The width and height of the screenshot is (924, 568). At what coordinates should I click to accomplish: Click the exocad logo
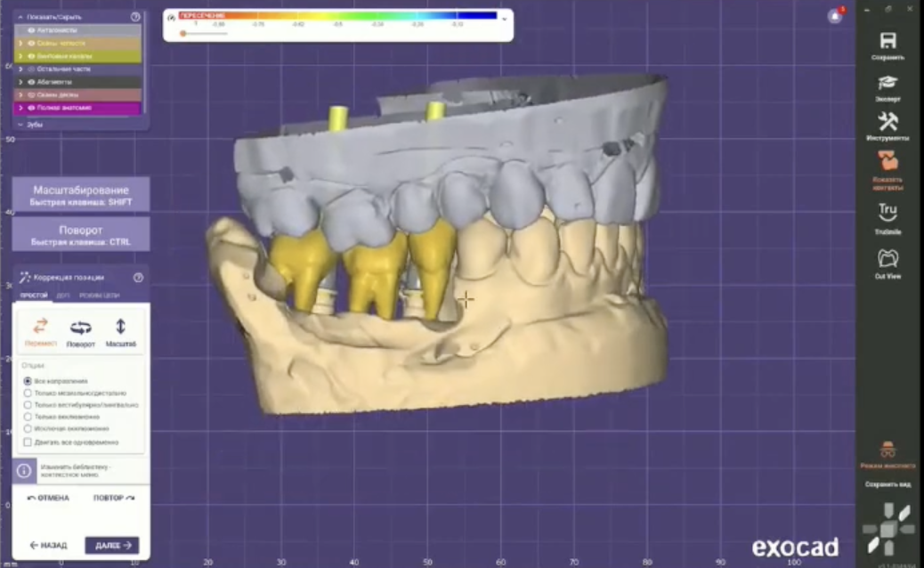click(x=795, y=548)
